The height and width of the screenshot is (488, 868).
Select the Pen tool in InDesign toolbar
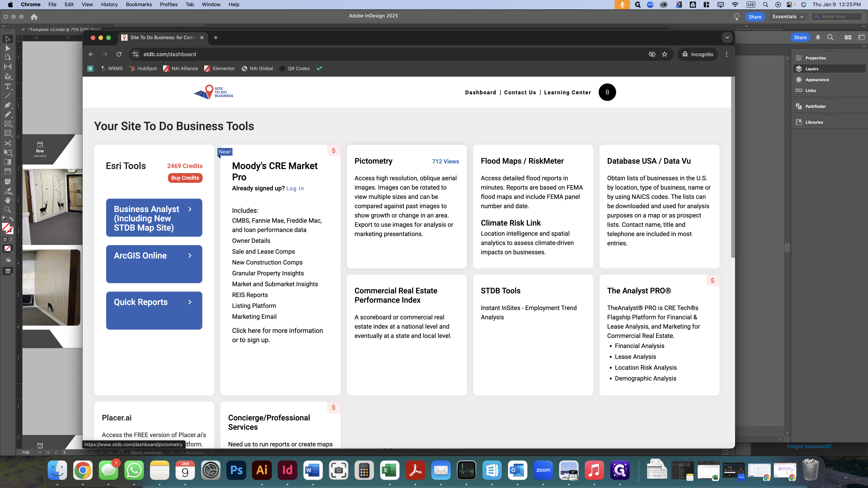pyautogui.click(x=8, y=105)
